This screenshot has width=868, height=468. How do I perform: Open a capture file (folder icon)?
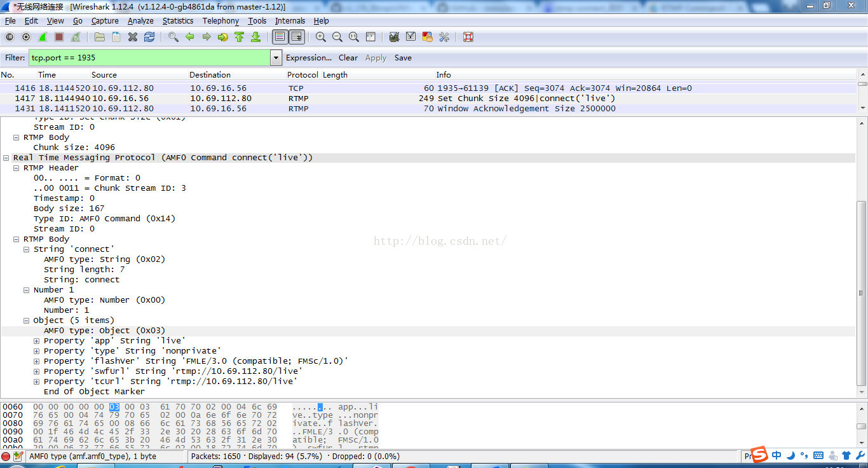pyautogui.click(x=100, y=37)
